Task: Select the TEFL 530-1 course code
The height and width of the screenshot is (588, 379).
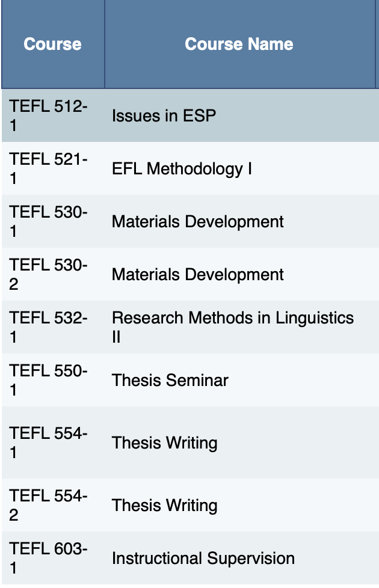Action: coord(49,221)
